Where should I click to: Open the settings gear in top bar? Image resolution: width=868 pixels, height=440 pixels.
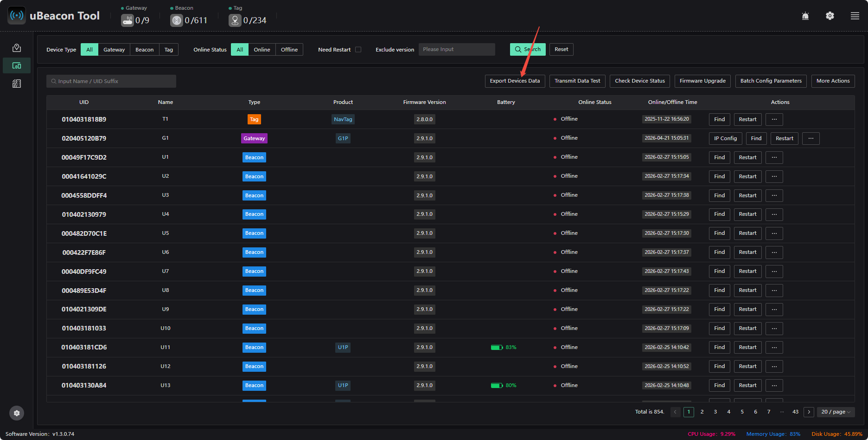[x=830, y=16]
